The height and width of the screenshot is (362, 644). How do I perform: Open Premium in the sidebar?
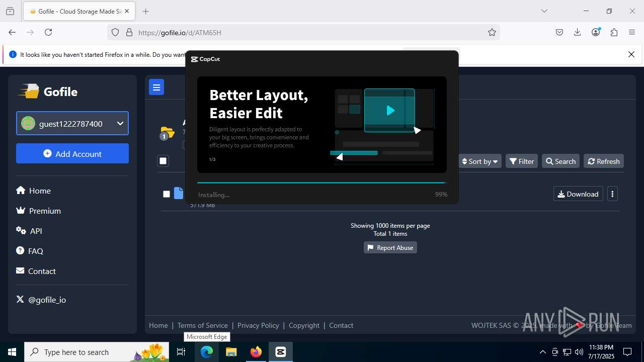[38, 211]
